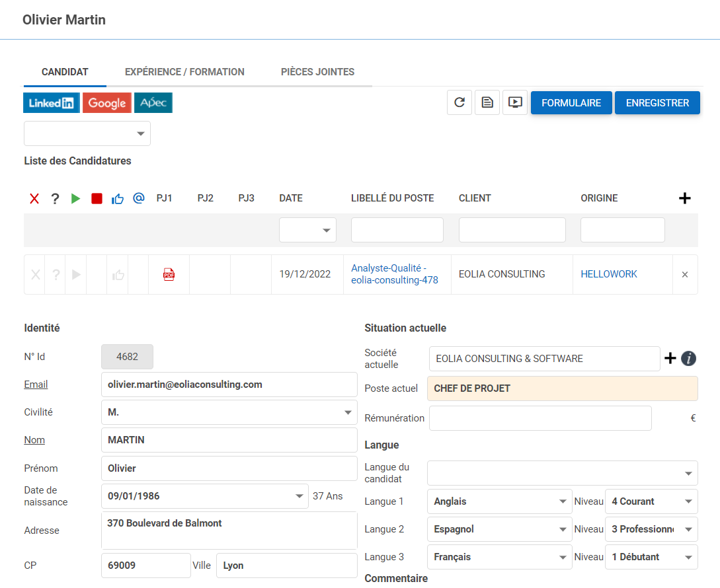
Task: Open the PDF attachment in candidature row
Action: click(169, 275)
